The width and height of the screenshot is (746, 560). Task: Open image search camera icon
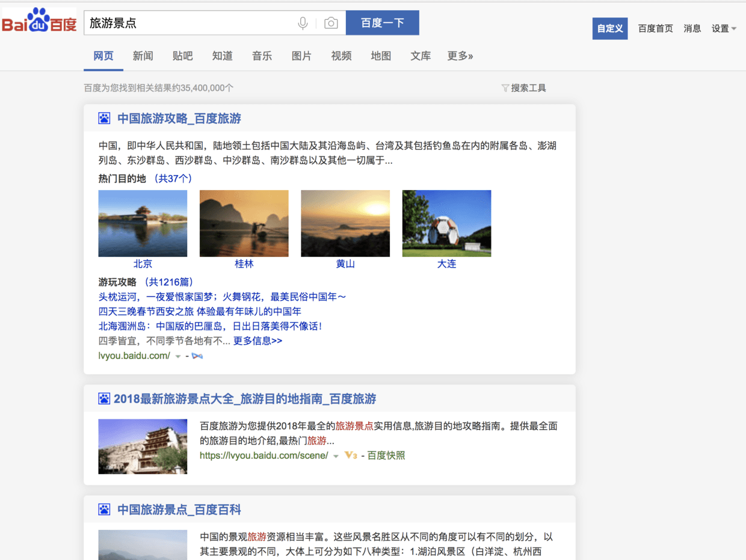click(x=331, y=23)
